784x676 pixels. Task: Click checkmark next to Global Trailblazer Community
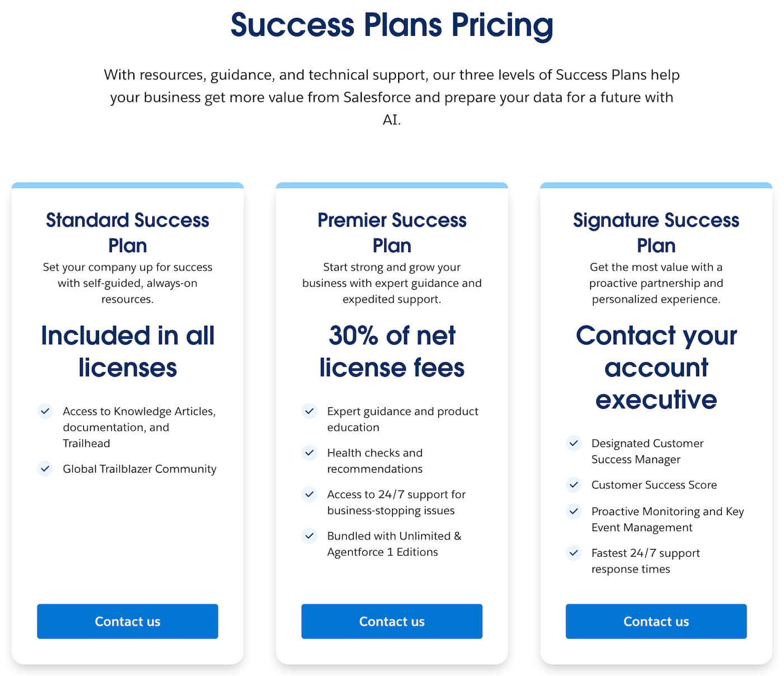tap(45, 468)
